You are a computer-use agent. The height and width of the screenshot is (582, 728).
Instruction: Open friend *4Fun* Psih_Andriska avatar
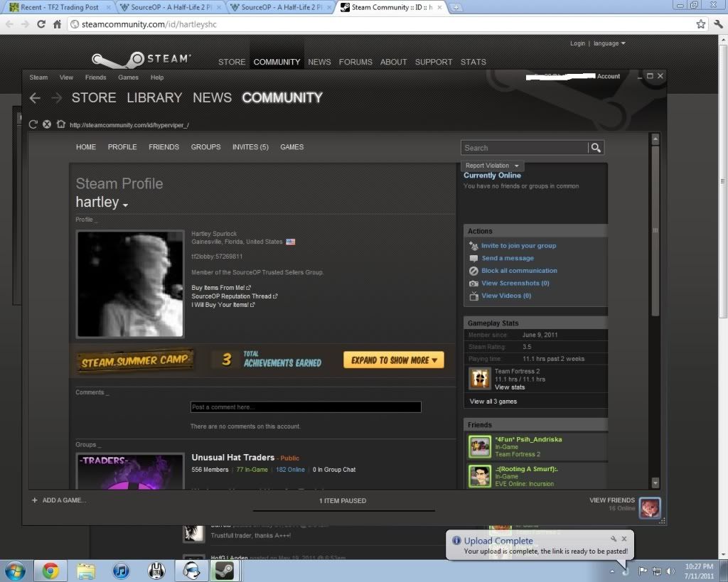tap(480, 446)
